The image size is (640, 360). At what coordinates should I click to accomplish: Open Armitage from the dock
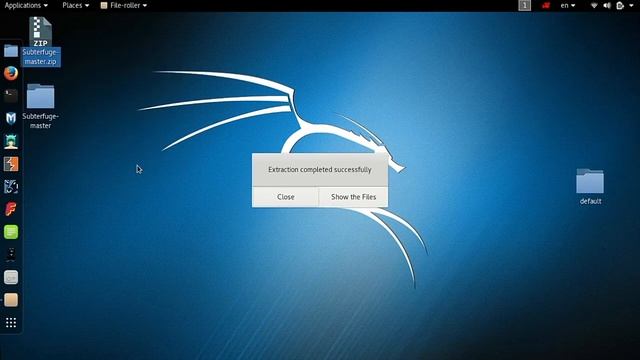point(11,141)
